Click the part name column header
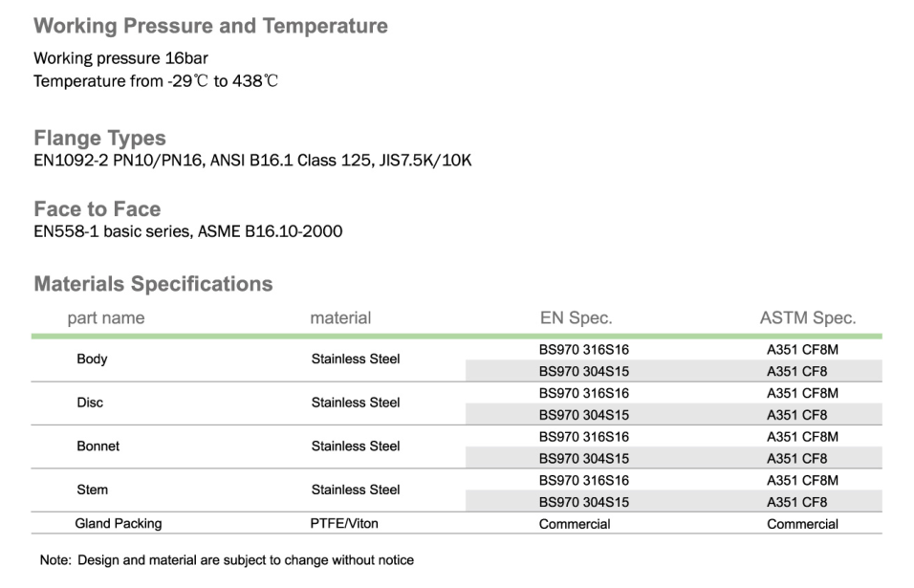This screenshot has width=914, height=588. (105, 318)
